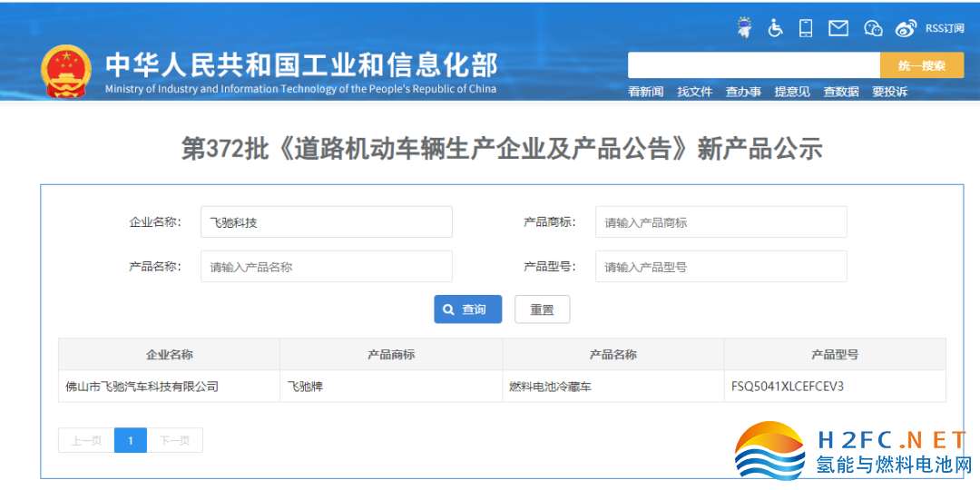Open the 看新闻 menu item
Screen dimensions: 980x490
click(x=646, y=92)
